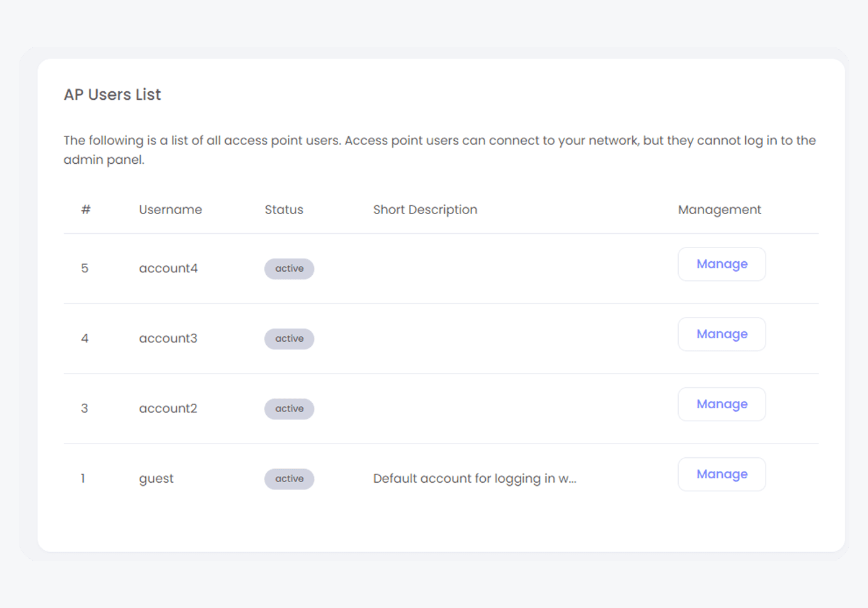Manage the guest account
Screen dimensions: 868x608
pyautogui.click(x=721, y=475)
